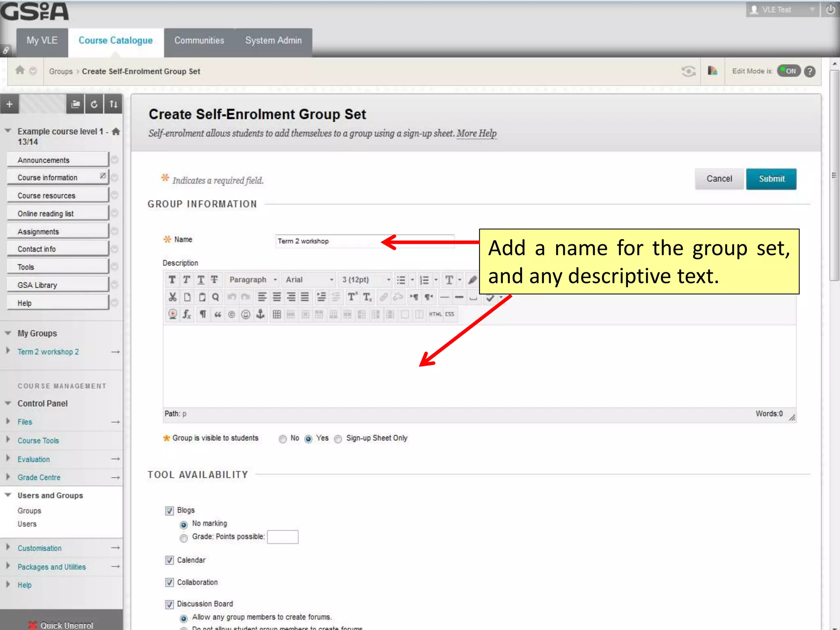This screenshot has height=630, width=840.
Task: Justify text fully
Action: [x=305, y=297]
